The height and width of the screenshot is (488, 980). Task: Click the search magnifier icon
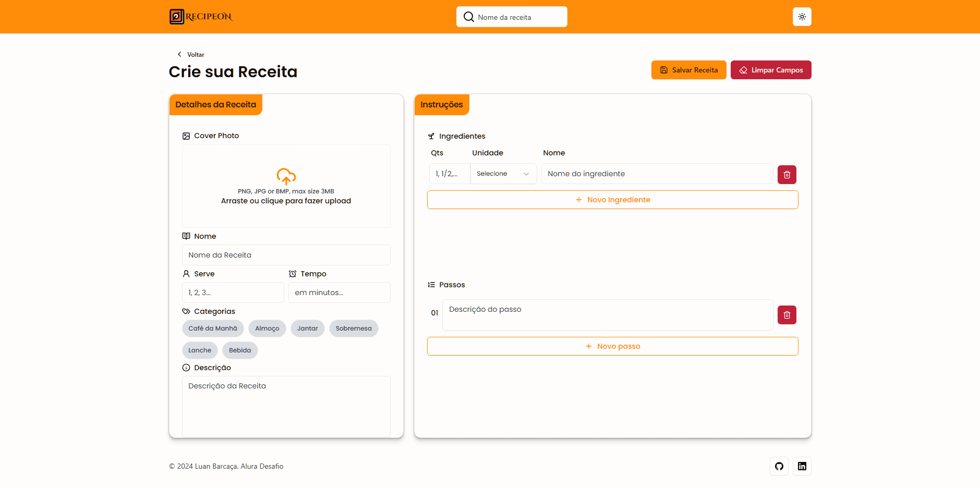[468, 17]
